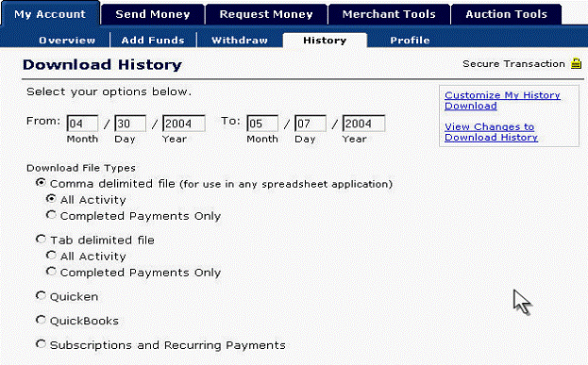Click the Secure Transaction padlock icon

(x=576, y=63)
